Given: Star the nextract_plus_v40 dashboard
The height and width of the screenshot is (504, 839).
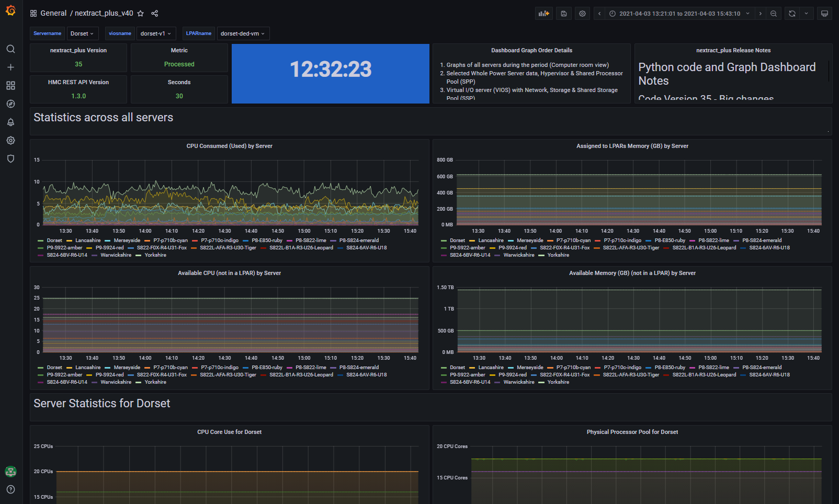Looking at the screenshot, I should (141, 14).
